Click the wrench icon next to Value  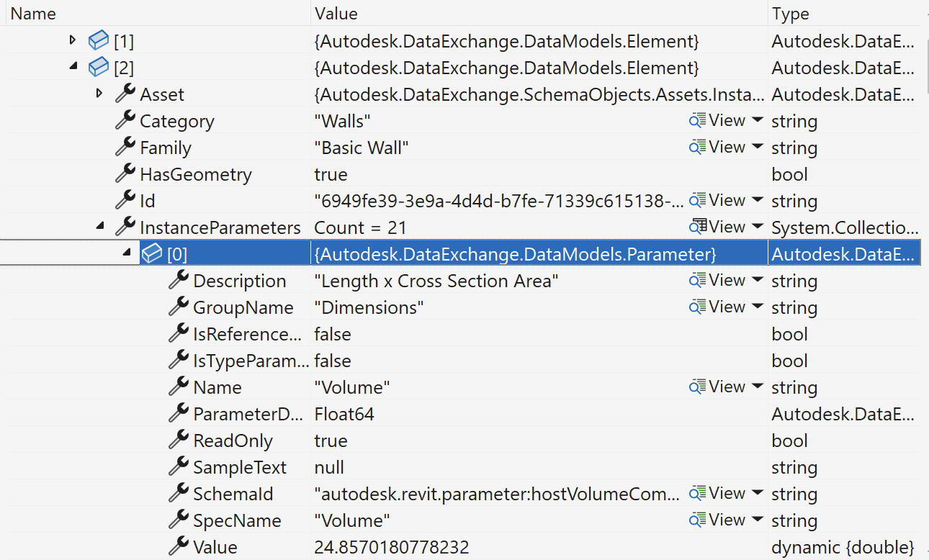tap(179, 546)
